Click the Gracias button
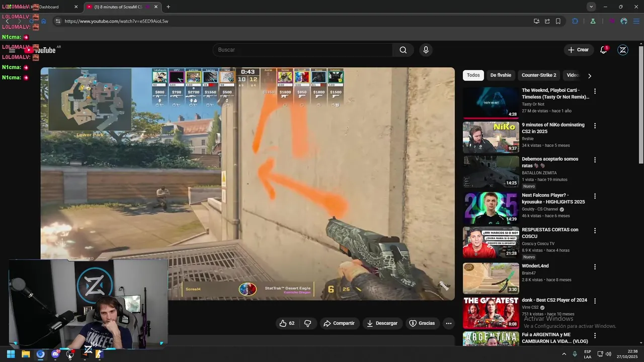The height and width of the screenshot is (362, 644). click(422, 323)
